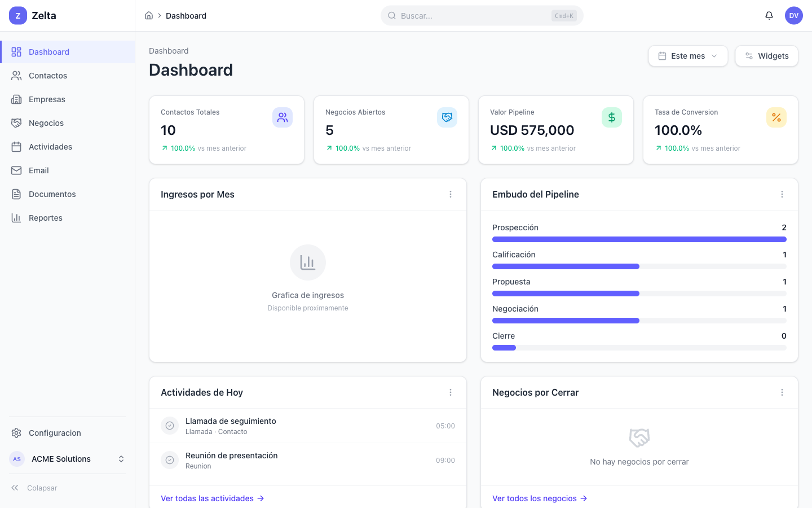Open the DV user avatar menu
Screen dimensions: 812x508
pyautogui.click(x=793, y=16)
